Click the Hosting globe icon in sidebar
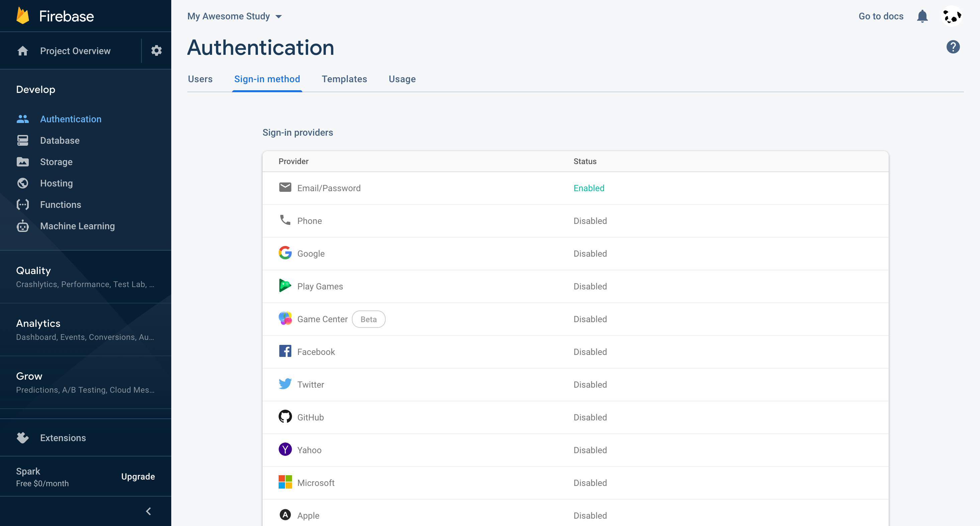The image size is (980, 526). pos(23,183)
